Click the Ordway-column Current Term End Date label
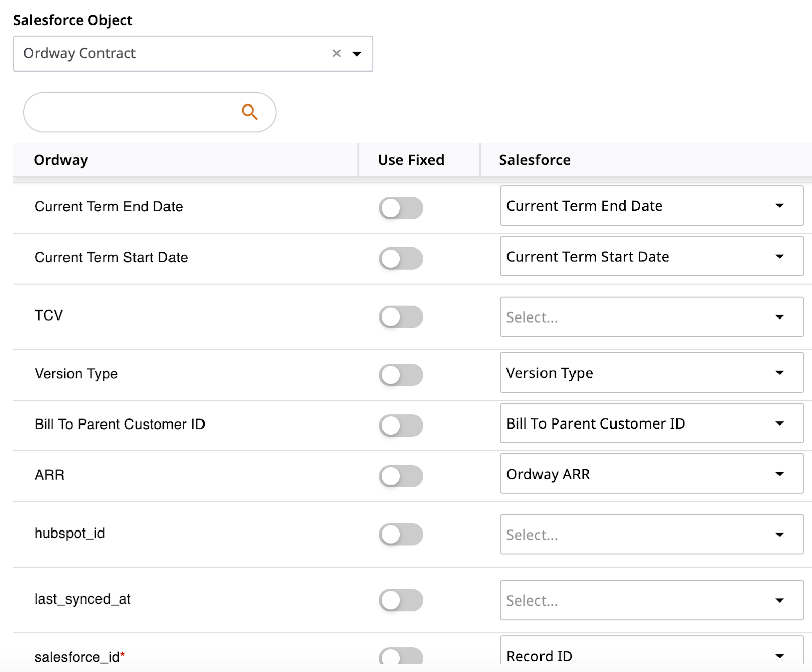Screen dimensions: 812x672 coord(109,207)
